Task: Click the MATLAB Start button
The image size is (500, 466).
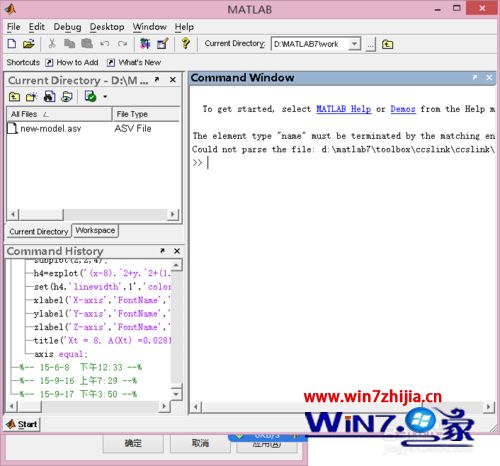Action: coord(23,424)
